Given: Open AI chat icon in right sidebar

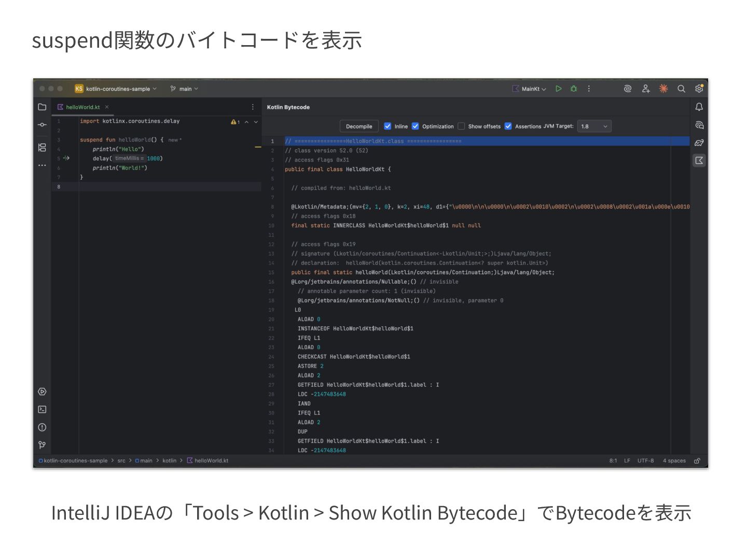Looking at the screenshot, I should pyautogui.click(x=699, y=125).
